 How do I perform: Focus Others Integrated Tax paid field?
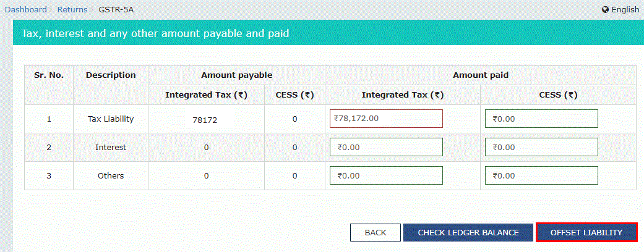click(386, 175)
